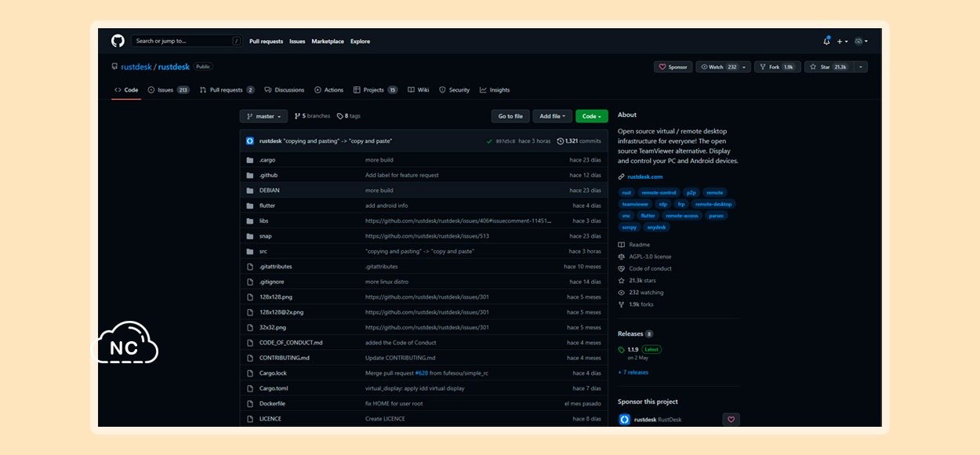
Task: Open the libs folder
Action: coord(263,221)
